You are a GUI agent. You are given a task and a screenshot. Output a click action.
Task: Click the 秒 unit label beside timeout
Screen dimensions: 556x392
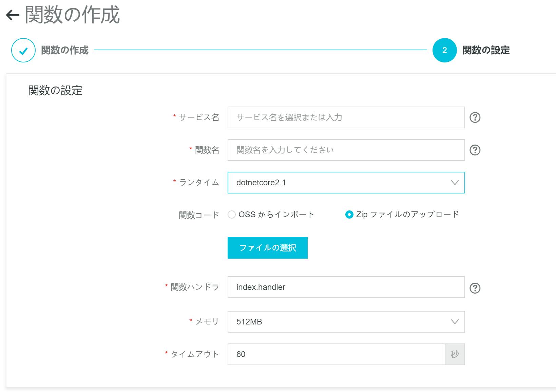455,354
